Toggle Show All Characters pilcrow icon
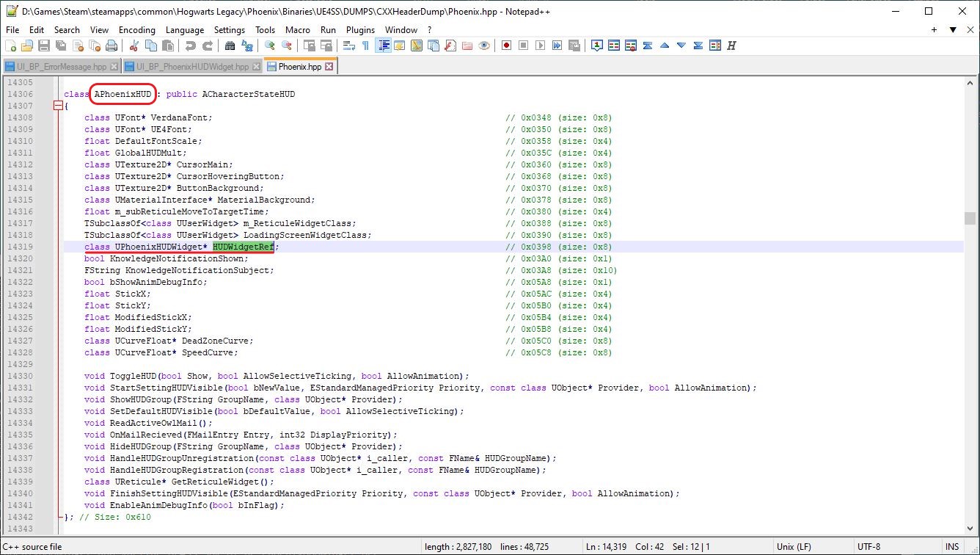This screenshot has height=555, width=980. pyautogui.click(x=365, y=46)
